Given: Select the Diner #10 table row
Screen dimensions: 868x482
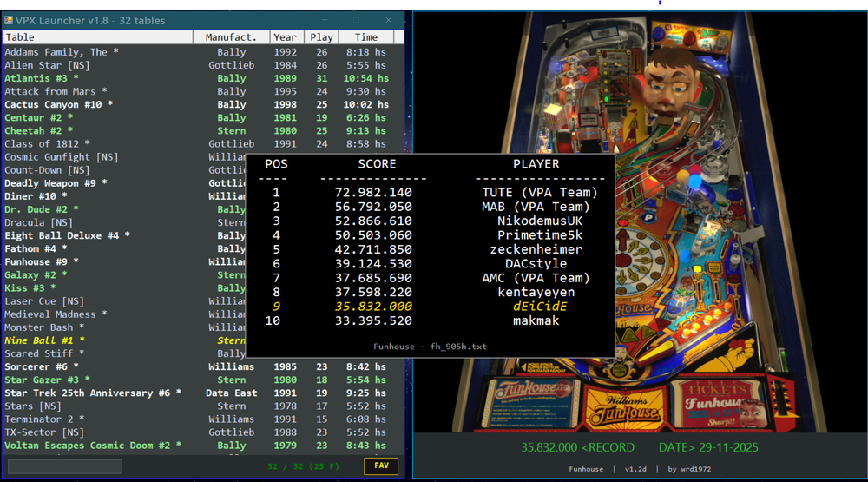Looking at the screenshot, I should tap(124, 196).
